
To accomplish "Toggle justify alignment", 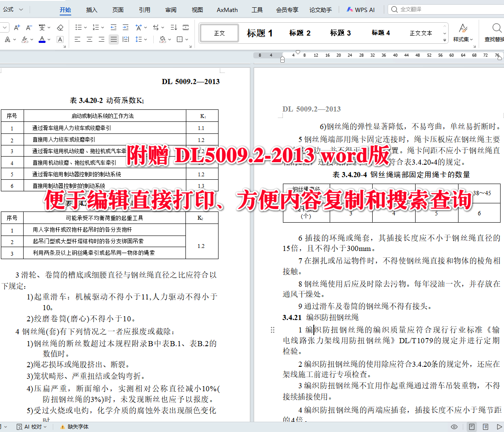I will 114,39.
